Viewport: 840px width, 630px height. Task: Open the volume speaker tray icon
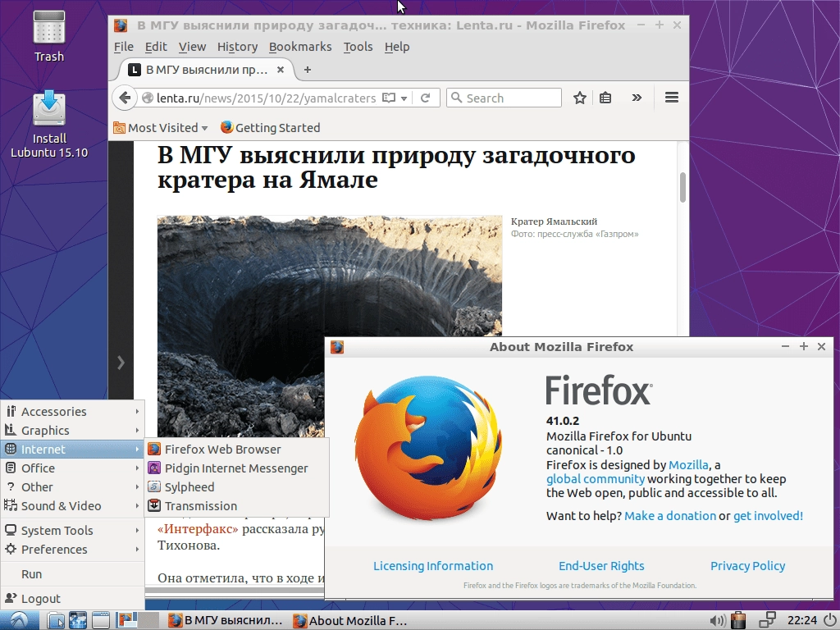pyautogui.click(x=717, y=620)
